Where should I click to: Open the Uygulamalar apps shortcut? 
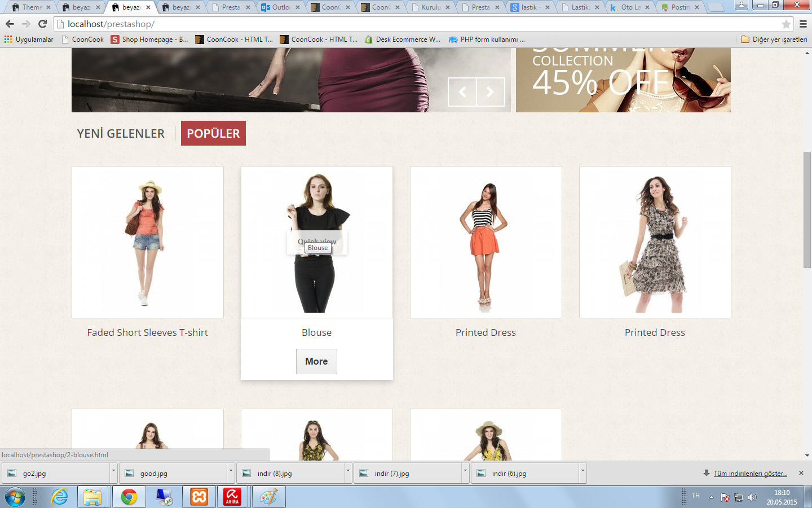[x=29, y=40]
